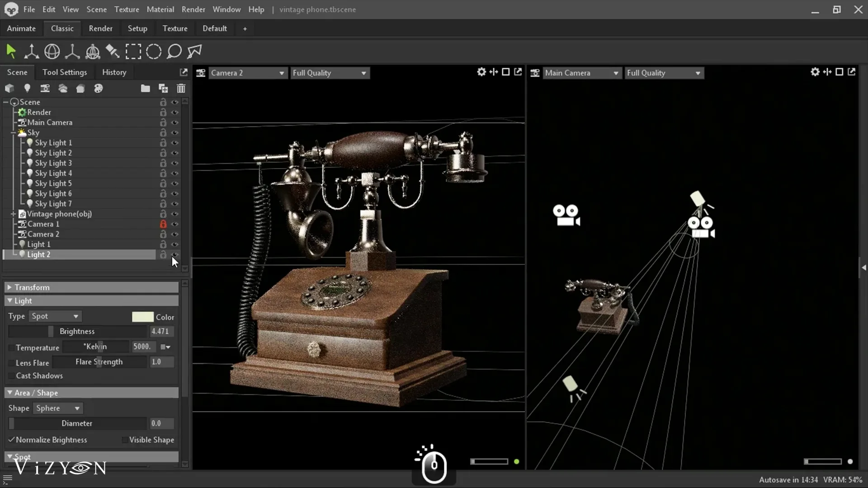Open render settings gear above Camera 2 viewport
The width and height of the screenshot is (868, 488).
[481, 72]
